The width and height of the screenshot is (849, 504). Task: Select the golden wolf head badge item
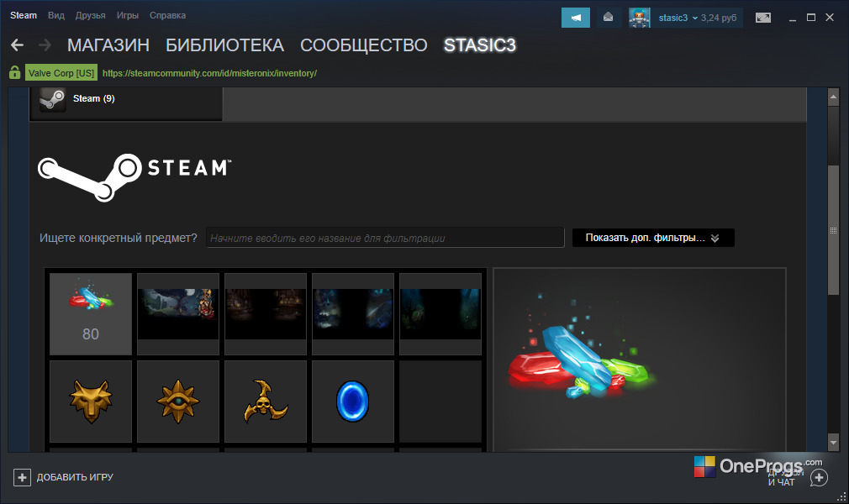coord(91,402)
